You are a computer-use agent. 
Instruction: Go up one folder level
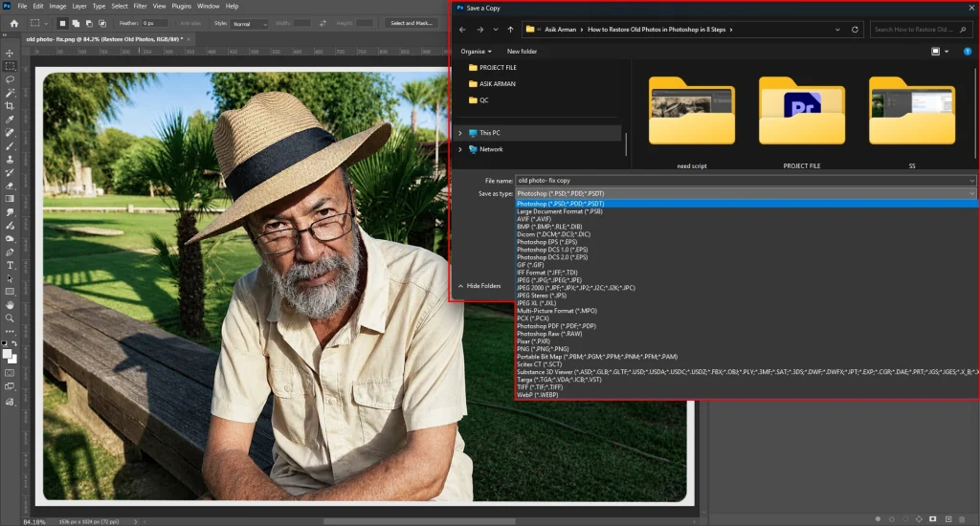pos(511,30)
